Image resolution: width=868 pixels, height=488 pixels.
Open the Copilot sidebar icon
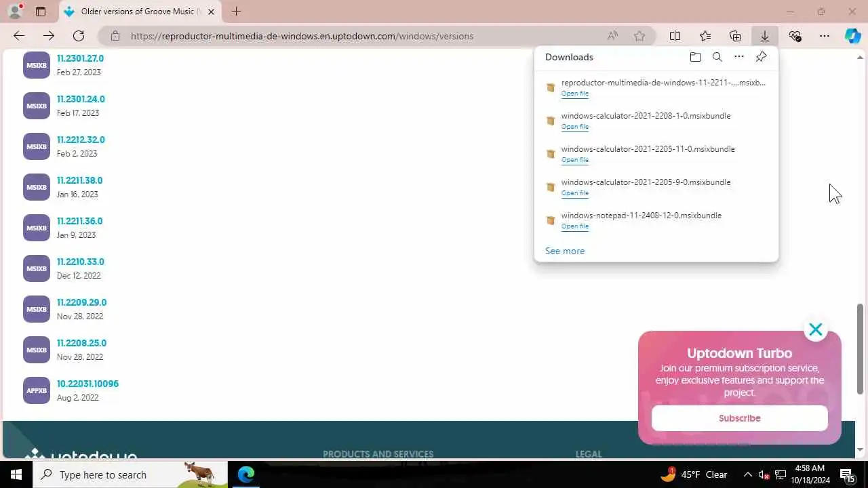pos(853,36)
